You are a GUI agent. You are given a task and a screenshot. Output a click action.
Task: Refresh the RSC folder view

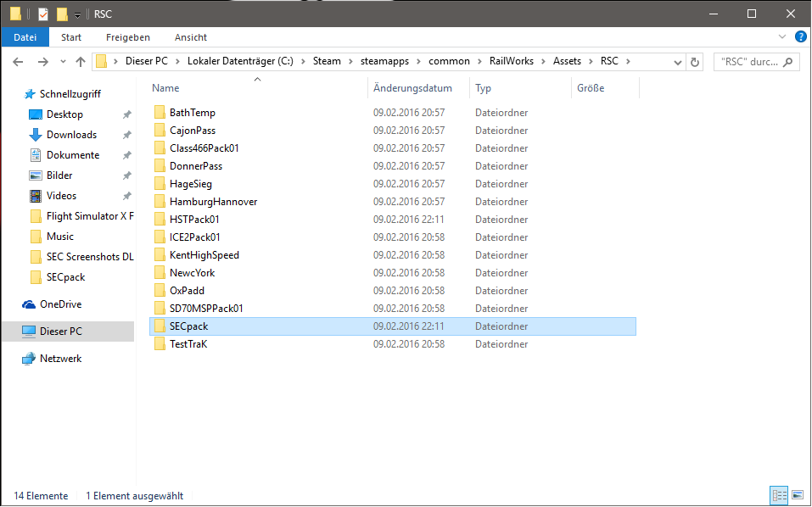click(694, 63)
